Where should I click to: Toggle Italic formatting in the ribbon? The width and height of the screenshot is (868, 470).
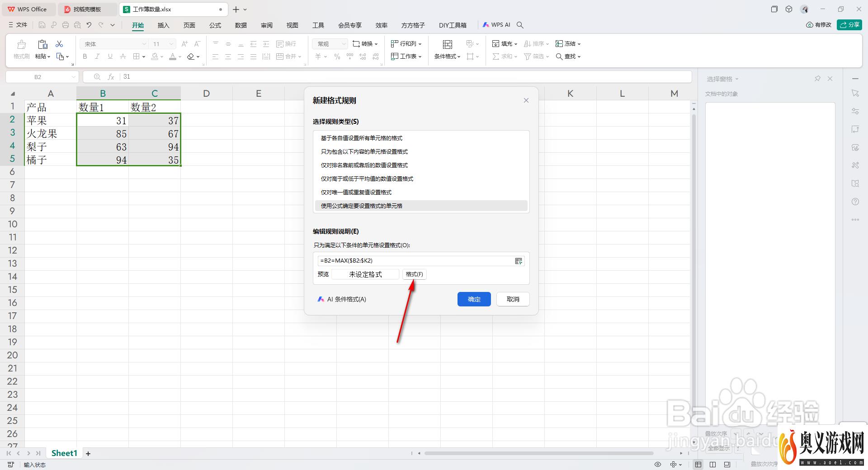[97, 56]
